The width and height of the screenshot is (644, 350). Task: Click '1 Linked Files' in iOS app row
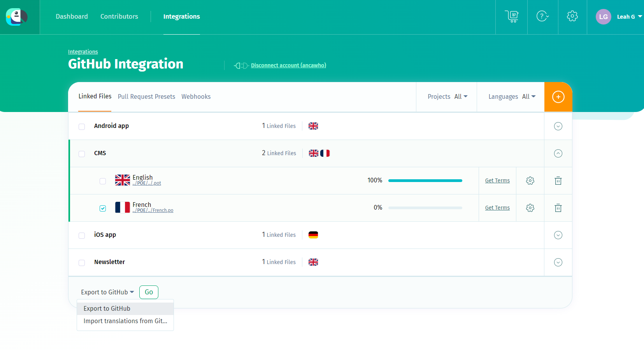click(x=279, y=234)
